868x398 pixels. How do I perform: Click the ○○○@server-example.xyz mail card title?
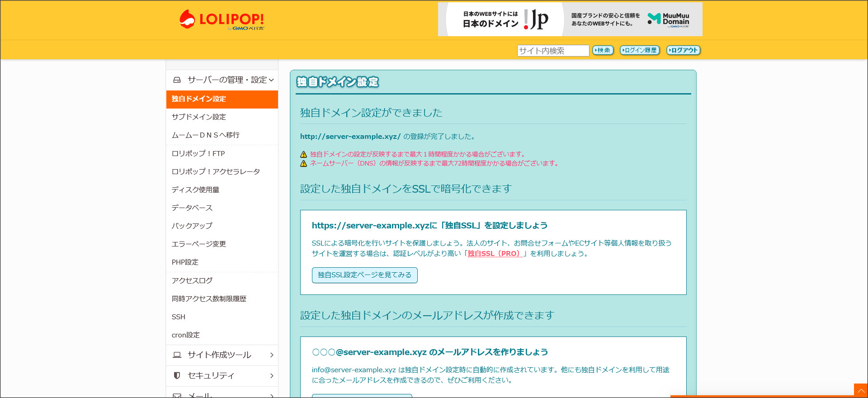click(x=430, y=352)
